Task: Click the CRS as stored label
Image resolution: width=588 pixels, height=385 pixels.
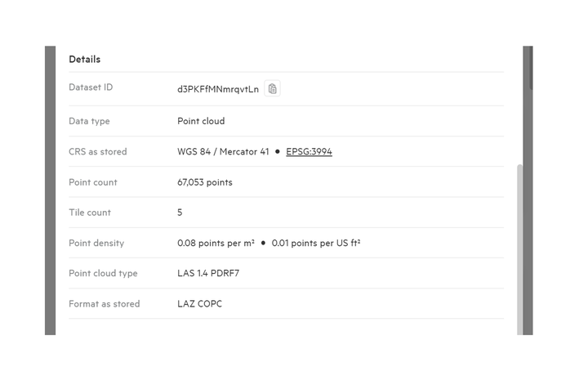Action: pos(98,151)
